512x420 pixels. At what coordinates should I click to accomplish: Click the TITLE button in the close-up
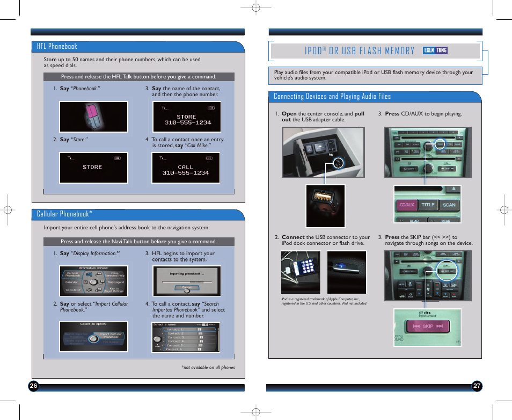[x=428, y=205]
